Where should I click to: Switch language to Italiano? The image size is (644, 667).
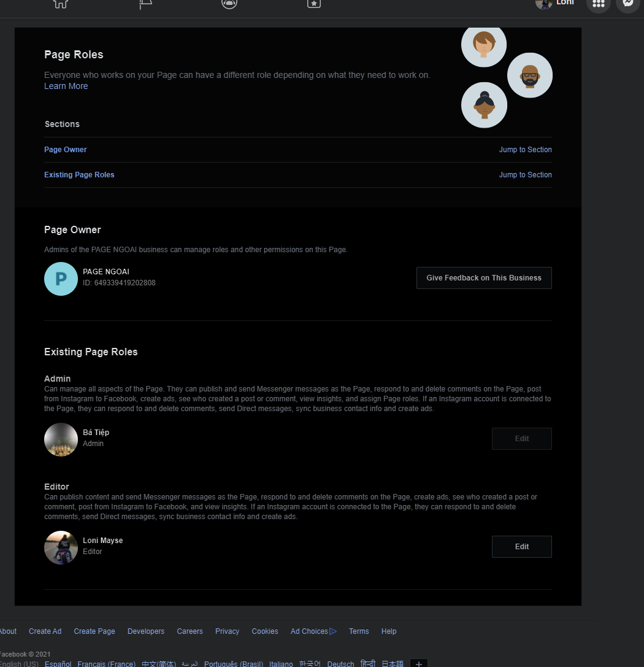[x=281, y=663]
